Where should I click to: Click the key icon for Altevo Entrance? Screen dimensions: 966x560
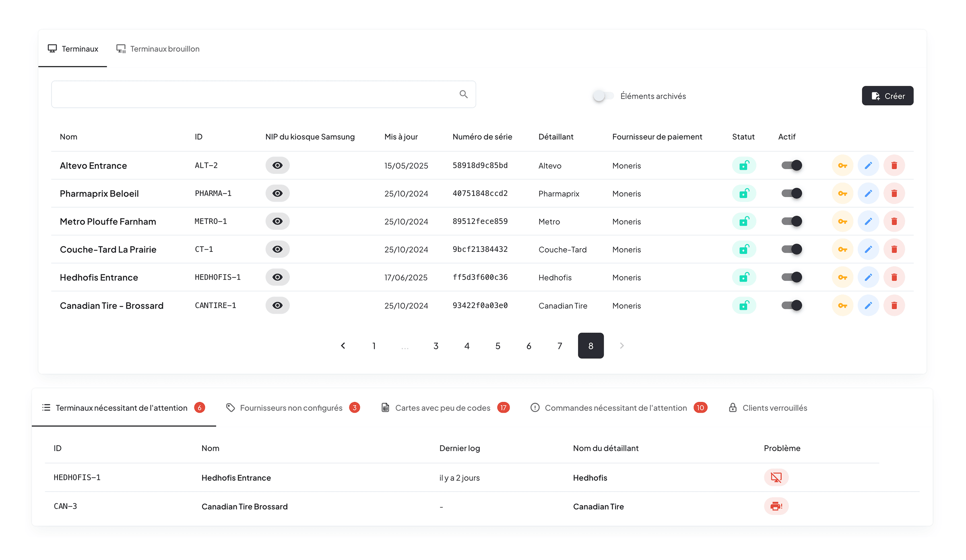(842, 165)
